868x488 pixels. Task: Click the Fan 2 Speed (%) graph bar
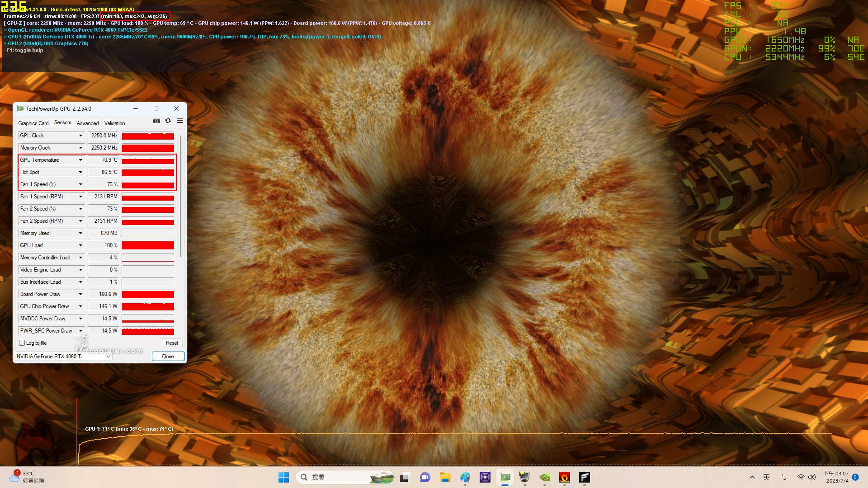tap(148, 209)
